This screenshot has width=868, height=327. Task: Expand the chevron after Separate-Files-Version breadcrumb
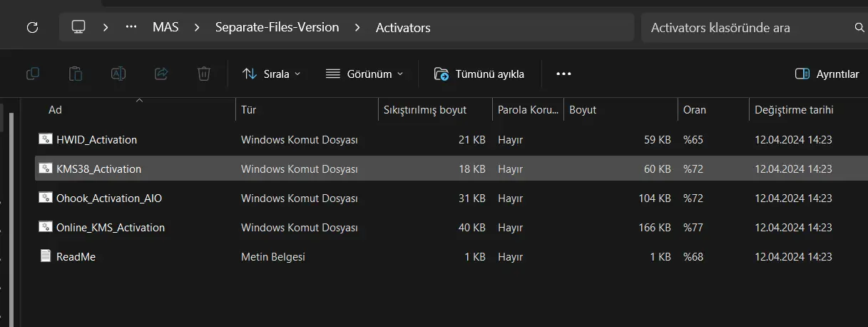click(356, 28)
